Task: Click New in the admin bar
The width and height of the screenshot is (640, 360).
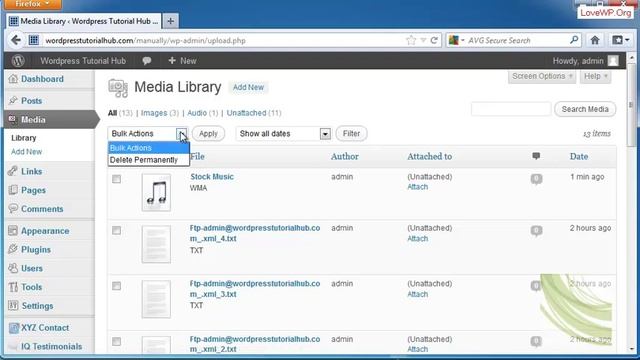Action: (x=182, y=61)
